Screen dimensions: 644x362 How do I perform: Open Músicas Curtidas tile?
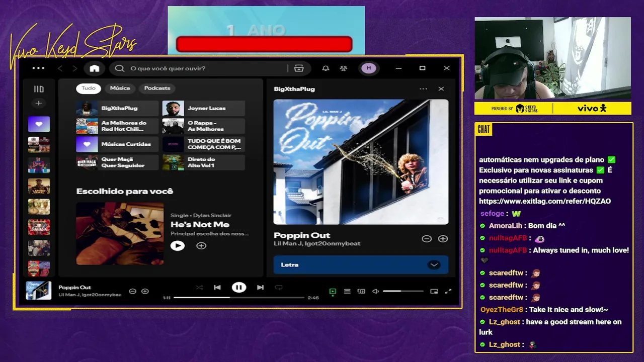pos(117,144)
